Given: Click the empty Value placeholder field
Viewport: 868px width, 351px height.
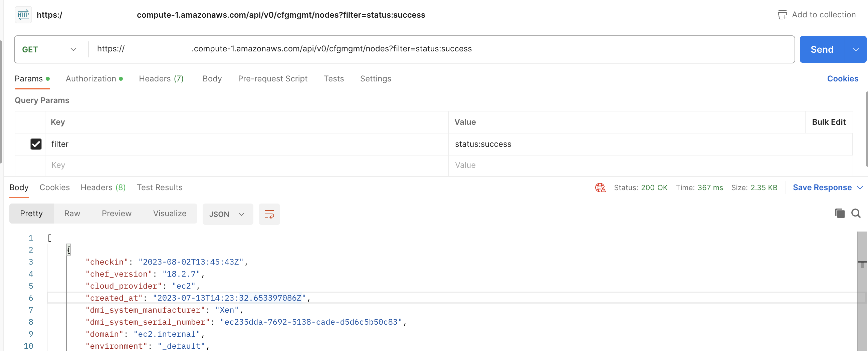Looking at the screenshot, I should 650,165.
